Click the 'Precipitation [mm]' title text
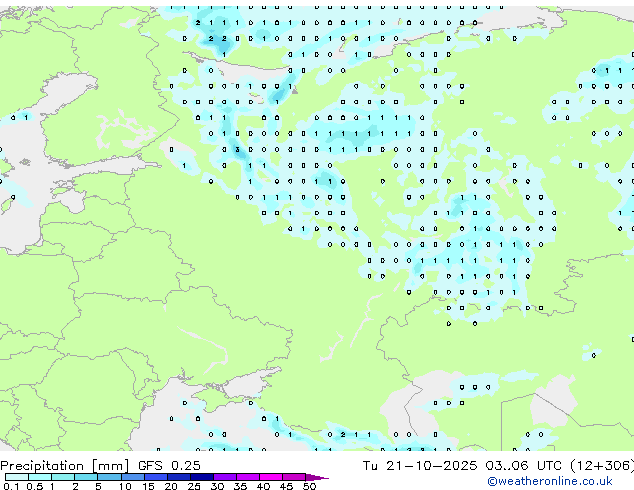The image size is (634, 490). [x=64, y=466]
